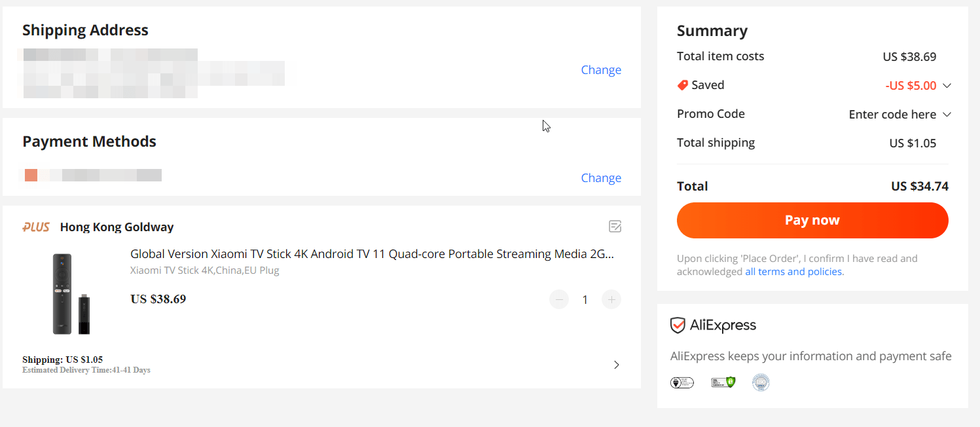This screenshot has width=980, height=427.
Task: Open the Hong Kong Goldway store name
Action: [117, 227]
